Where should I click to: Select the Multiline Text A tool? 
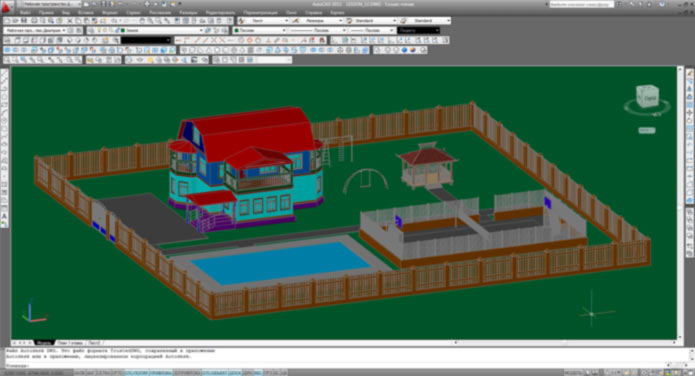click(x=5, y=216)
